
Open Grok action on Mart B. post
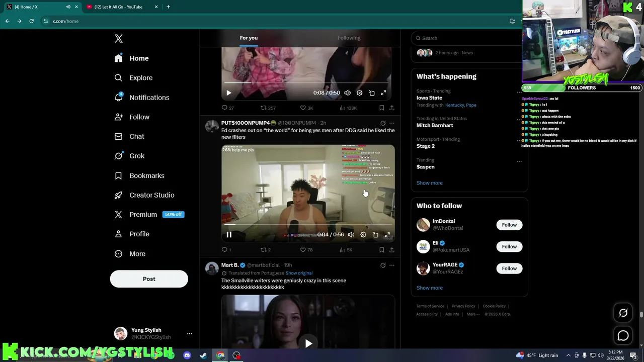383,265
